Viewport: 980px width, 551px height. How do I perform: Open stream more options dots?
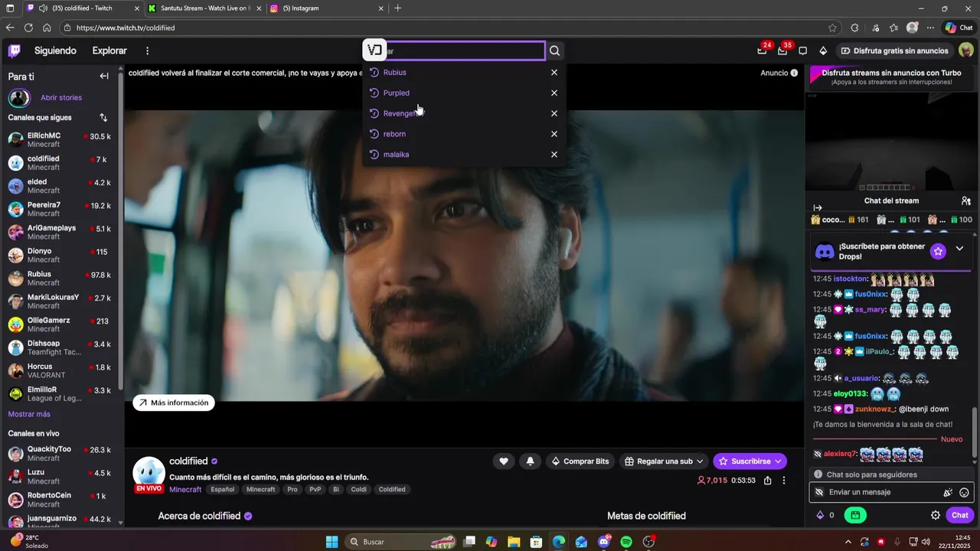[784, 481]
